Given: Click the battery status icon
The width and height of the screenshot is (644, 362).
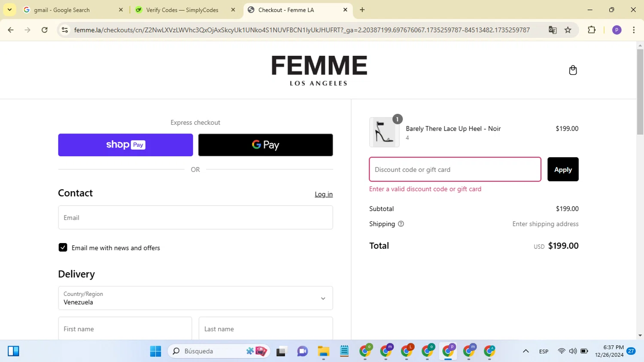Looking at the screenshot, I should coord(584,351).
